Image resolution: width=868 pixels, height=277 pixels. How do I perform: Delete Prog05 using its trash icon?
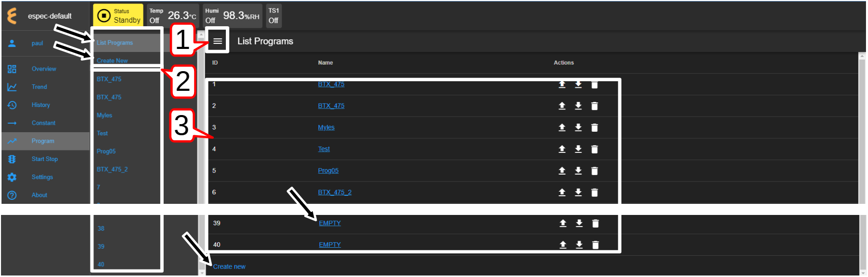pos(595,171)
